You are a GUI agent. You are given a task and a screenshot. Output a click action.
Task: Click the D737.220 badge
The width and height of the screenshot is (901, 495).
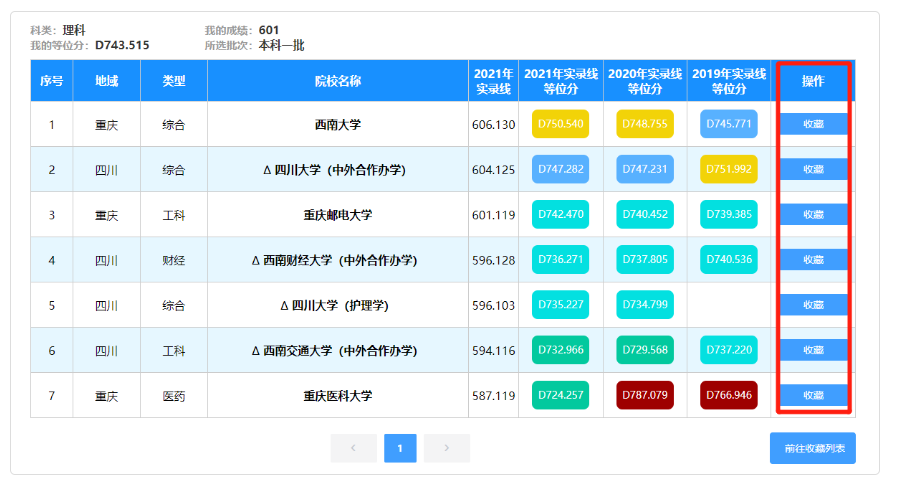tap(729, 350)
